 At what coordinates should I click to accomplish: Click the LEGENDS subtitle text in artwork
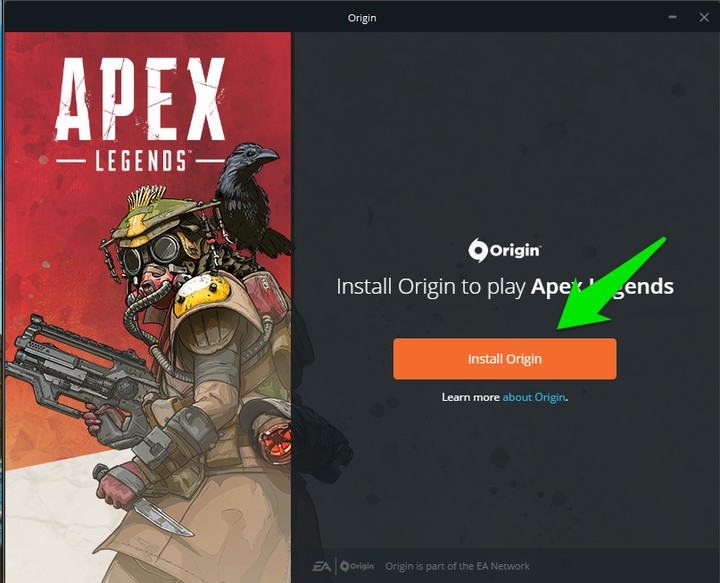(141, 161)
